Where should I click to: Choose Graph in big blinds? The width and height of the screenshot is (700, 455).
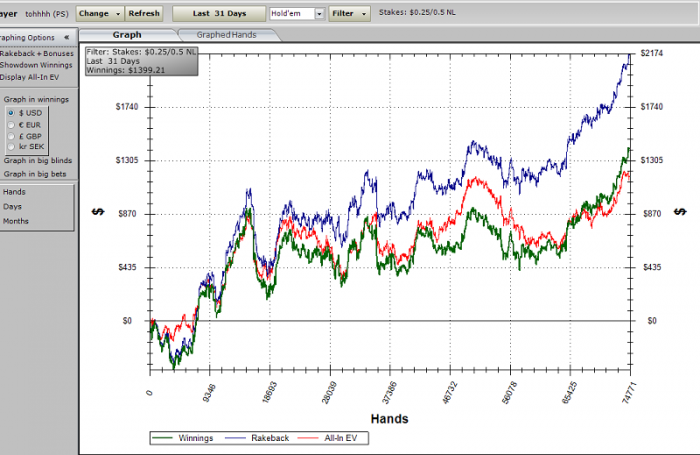pyautogui.click(x=38, y=160)
